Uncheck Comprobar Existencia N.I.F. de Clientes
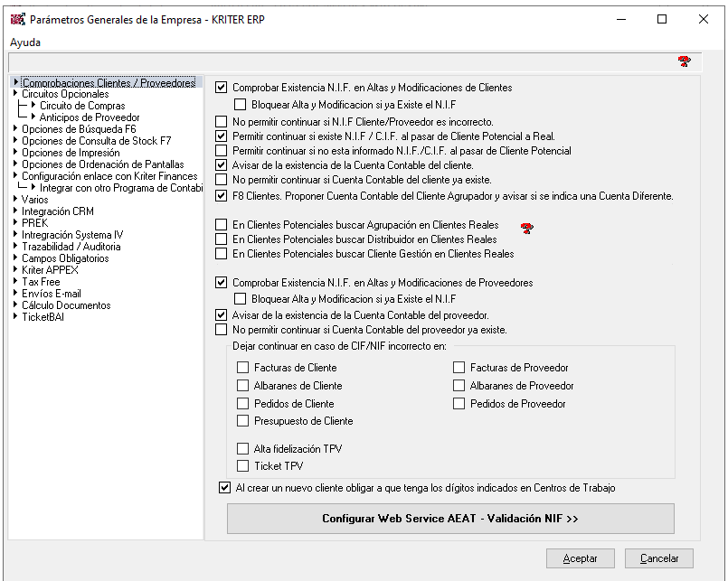 point(222,88)
